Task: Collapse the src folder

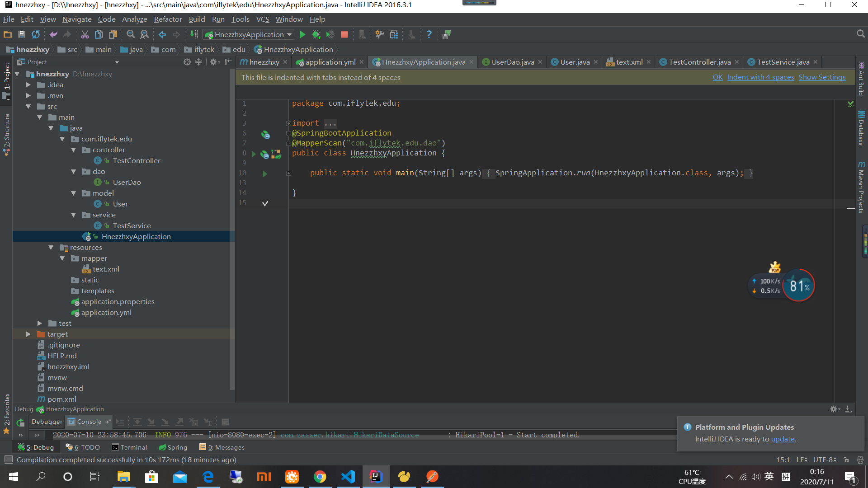Action: pyautogui.click(x=28, y=106)
